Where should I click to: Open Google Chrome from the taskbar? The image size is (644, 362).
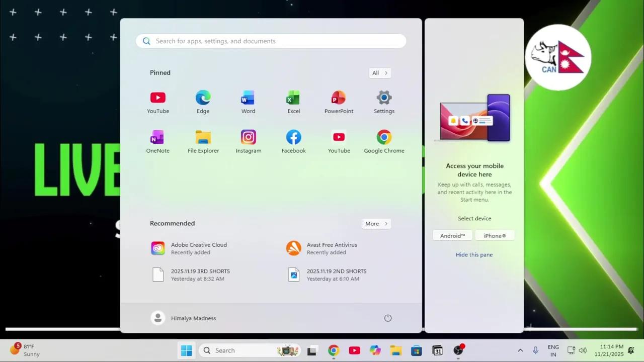333,350
